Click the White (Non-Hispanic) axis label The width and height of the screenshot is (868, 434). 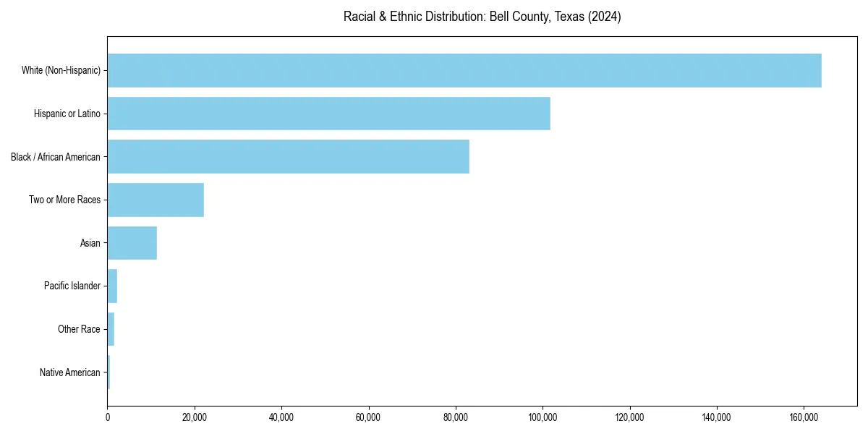click(61, 70)
